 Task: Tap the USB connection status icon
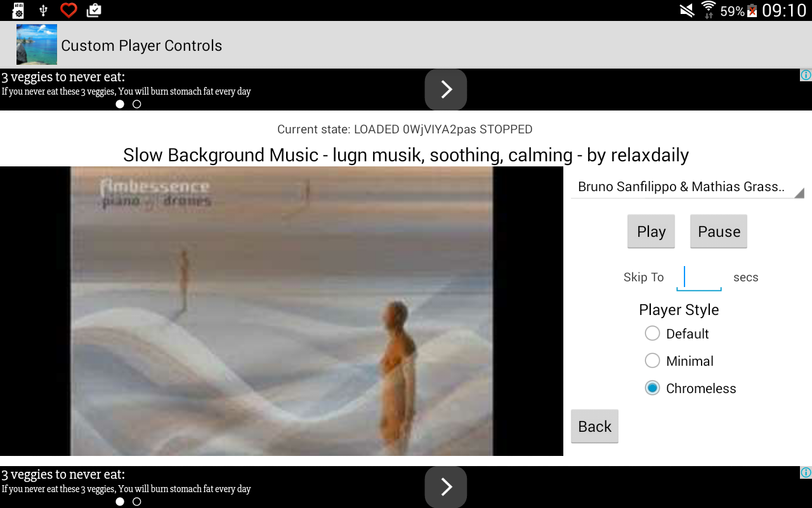click(x=43, y=10)
